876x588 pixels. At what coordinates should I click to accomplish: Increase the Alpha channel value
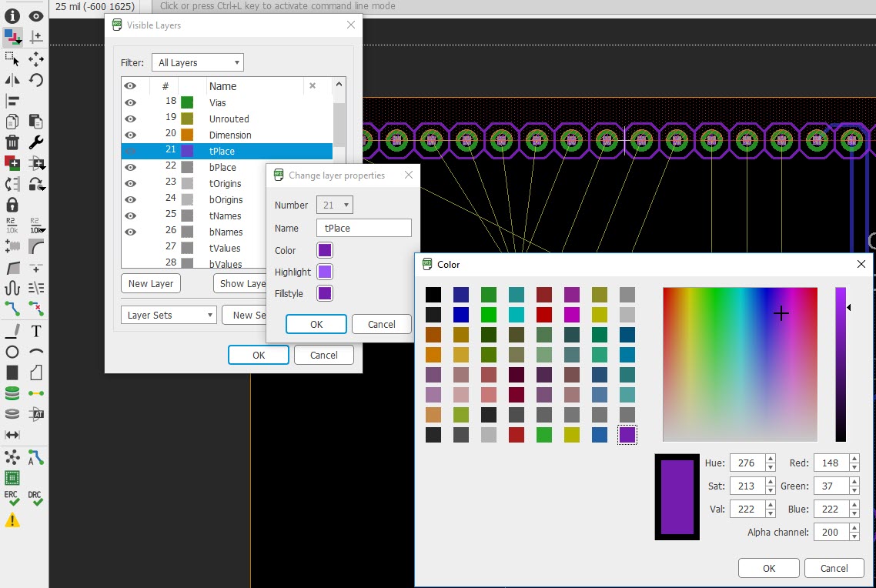pyautogui.click(x=854, y=528)
